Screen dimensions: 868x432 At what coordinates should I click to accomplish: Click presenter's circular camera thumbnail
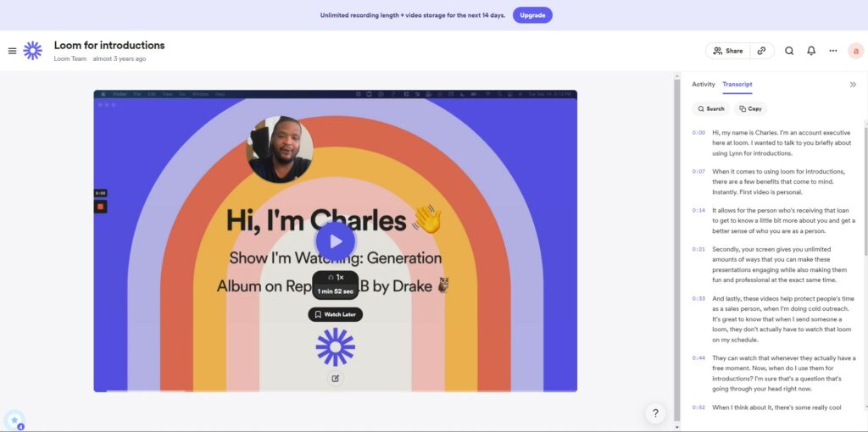[x=280, y=149]
